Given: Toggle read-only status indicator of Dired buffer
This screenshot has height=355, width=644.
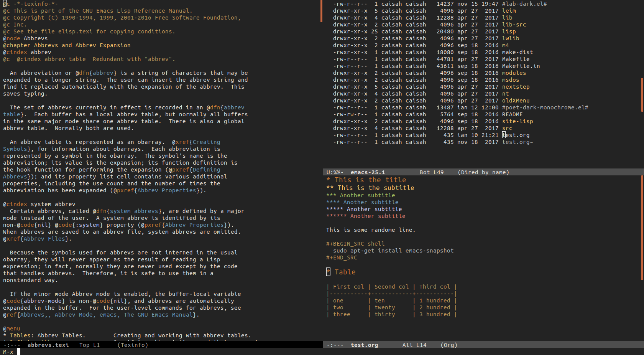Looking at the screenshot, I should [x=337, y=172].
